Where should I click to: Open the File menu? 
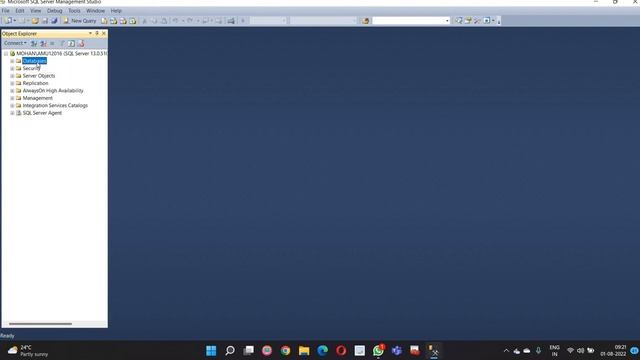pos(6,11)
